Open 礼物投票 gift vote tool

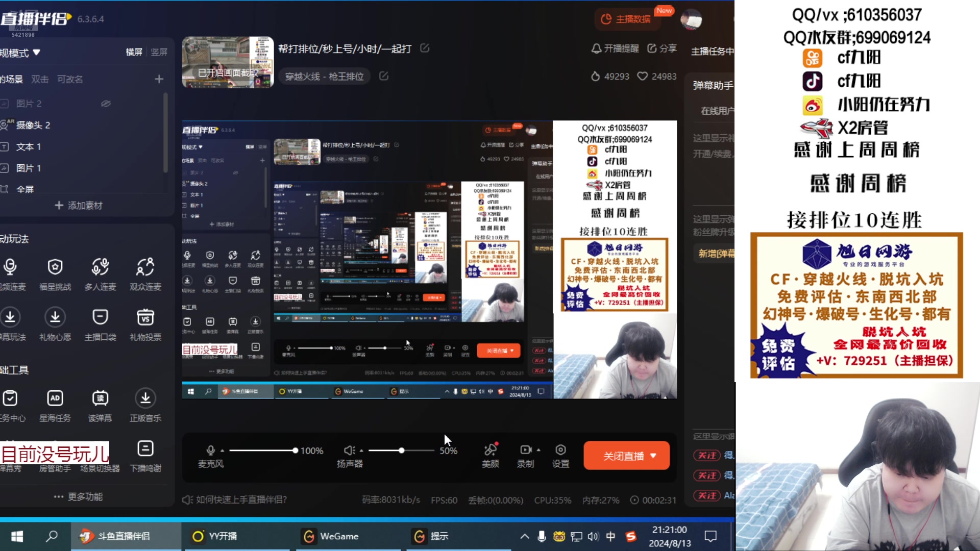click(x=145, y=324)
